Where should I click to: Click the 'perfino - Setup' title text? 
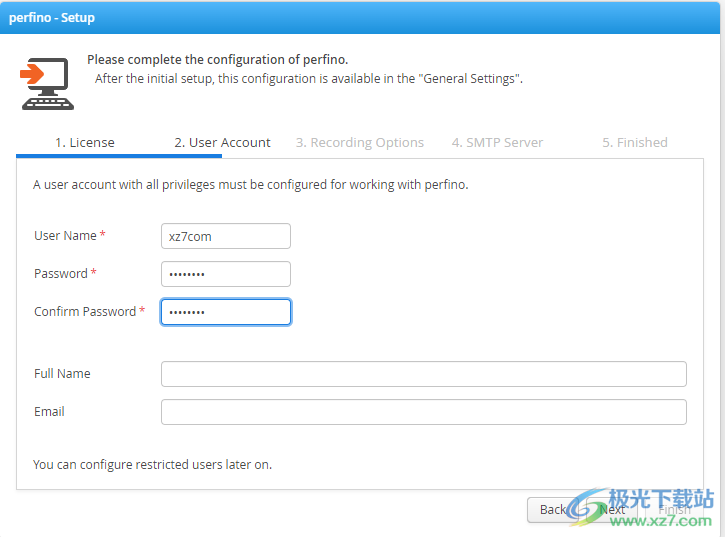[52, 18]
